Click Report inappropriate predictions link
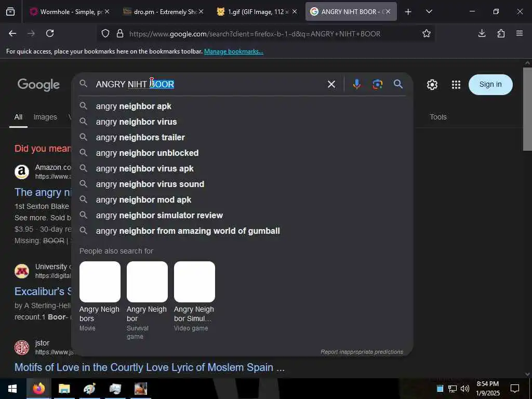This screenshot has width=532, height=399. coord(362,352)
